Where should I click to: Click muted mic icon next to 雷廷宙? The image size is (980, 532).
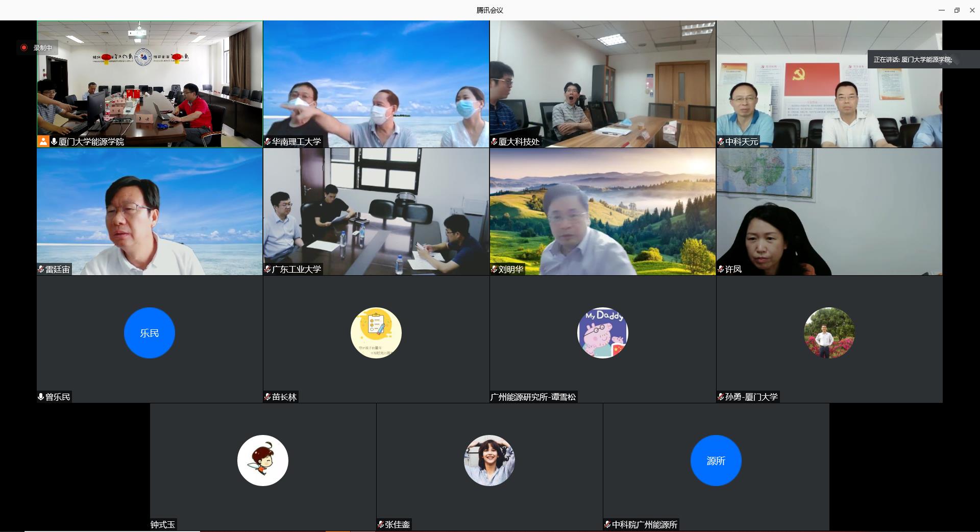[41, 269]
